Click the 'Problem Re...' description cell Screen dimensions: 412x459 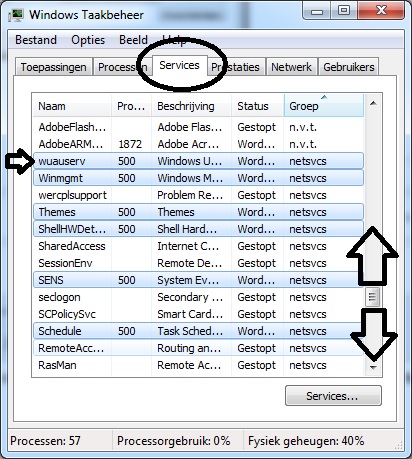point(190,195)
